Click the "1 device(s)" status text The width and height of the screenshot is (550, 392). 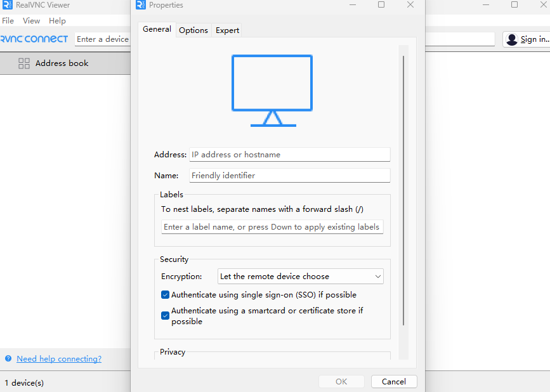coord(24,383)
